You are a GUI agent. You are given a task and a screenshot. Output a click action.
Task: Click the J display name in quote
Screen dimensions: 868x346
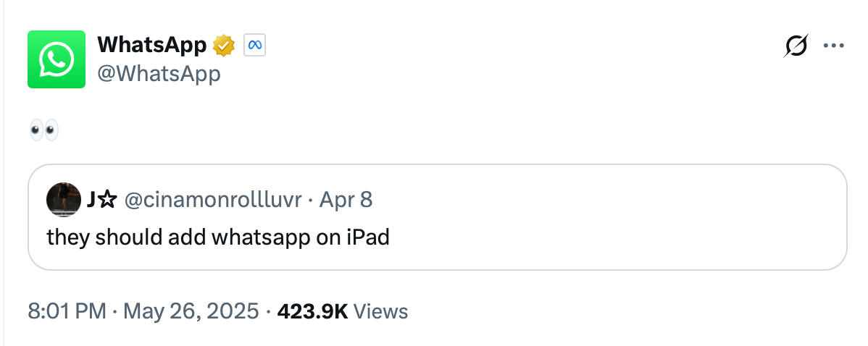click(92, 199)
